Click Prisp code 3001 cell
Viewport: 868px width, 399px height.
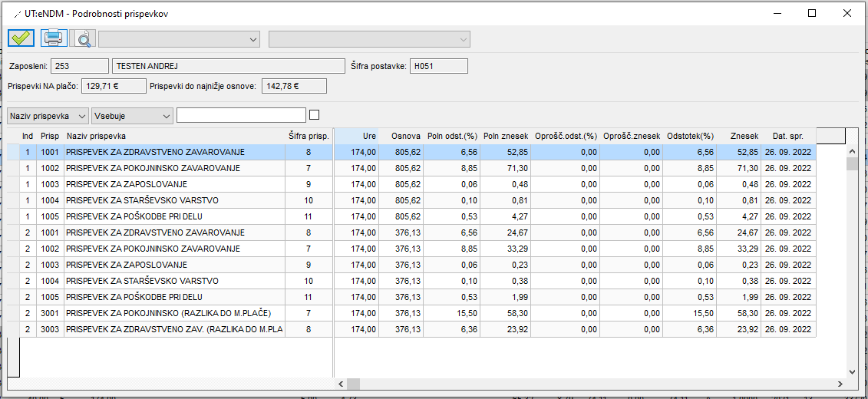pos(50,313)
